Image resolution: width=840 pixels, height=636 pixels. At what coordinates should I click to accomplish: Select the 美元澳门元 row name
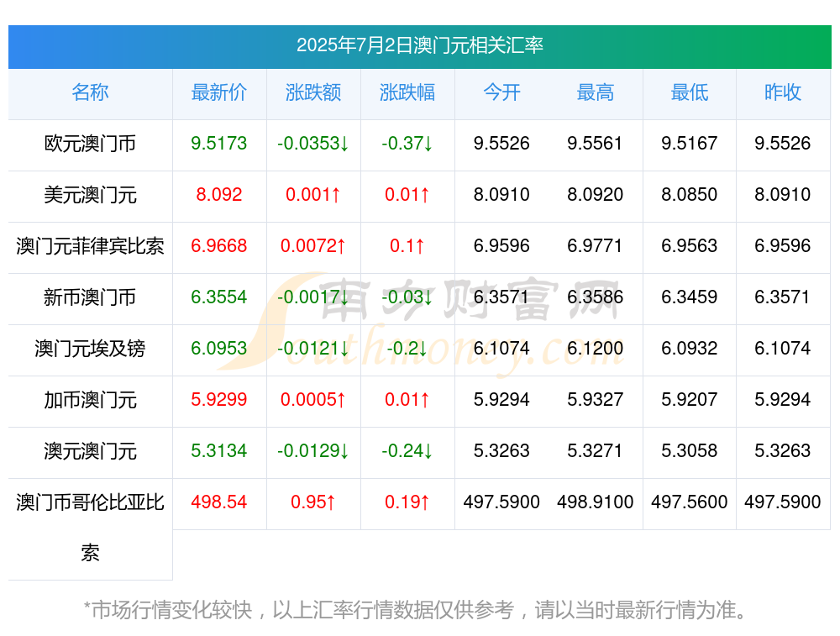90,195
